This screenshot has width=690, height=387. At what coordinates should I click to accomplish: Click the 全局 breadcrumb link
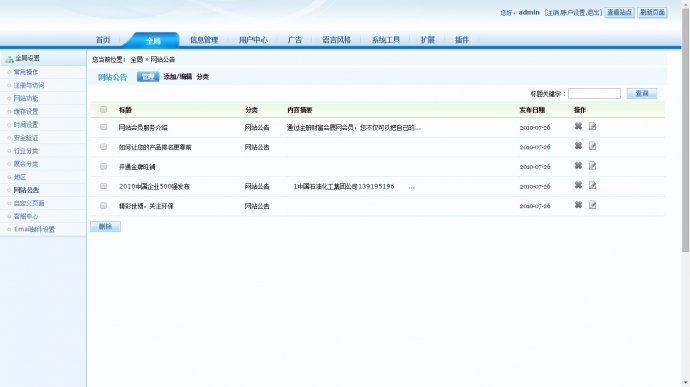136,59
